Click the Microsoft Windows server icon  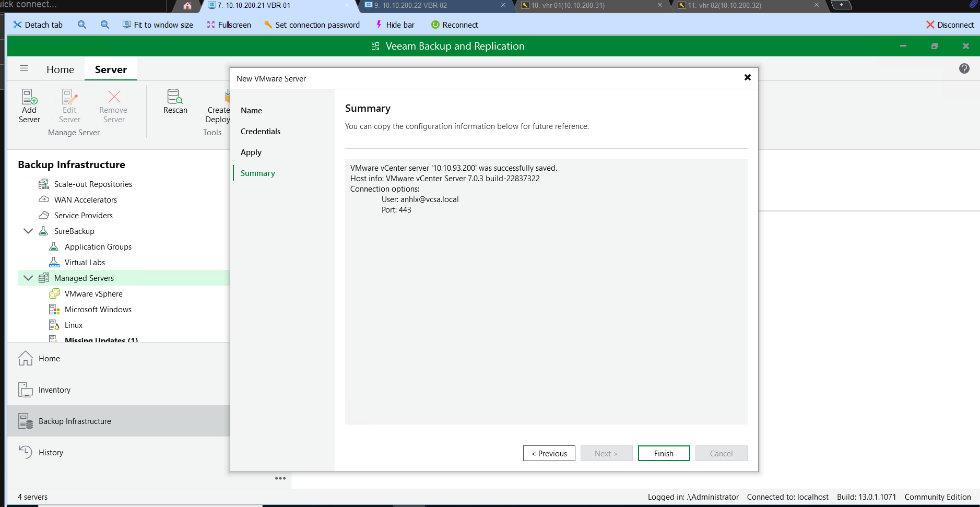click(x=54, y=309)
